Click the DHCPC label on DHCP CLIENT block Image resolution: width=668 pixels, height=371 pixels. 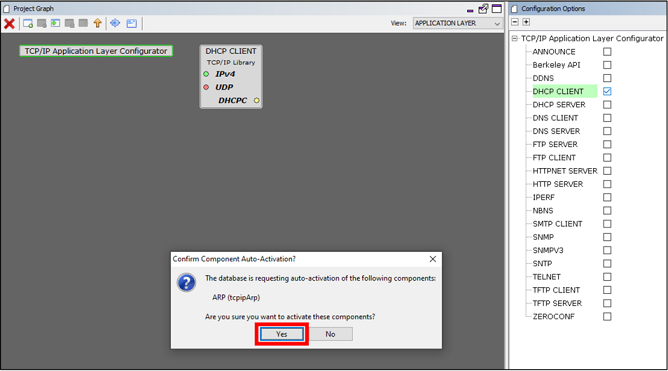[233, 101]
